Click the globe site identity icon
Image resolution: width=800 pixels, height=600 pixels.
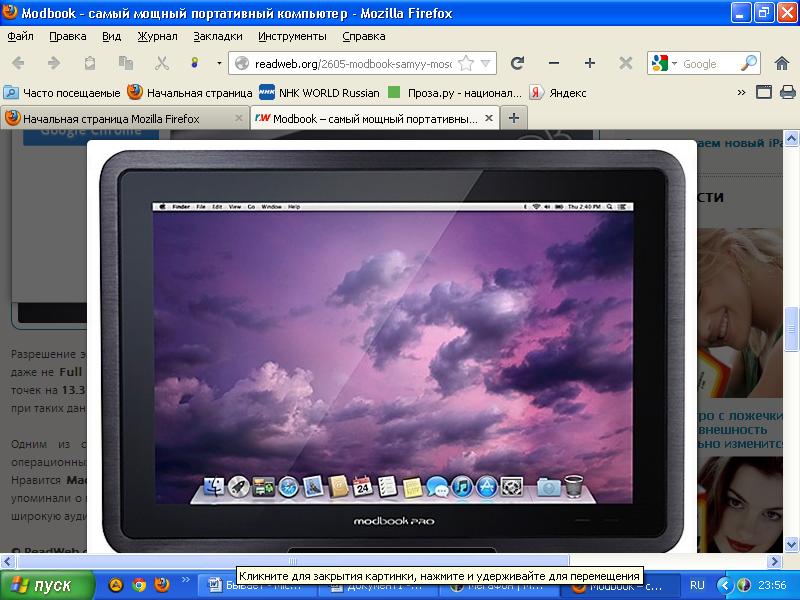(x=242, y=64)
